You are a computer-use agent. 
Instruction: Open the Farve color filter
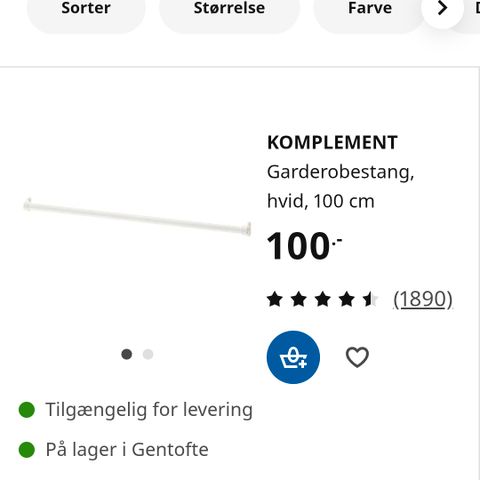(x=370, y=10)
